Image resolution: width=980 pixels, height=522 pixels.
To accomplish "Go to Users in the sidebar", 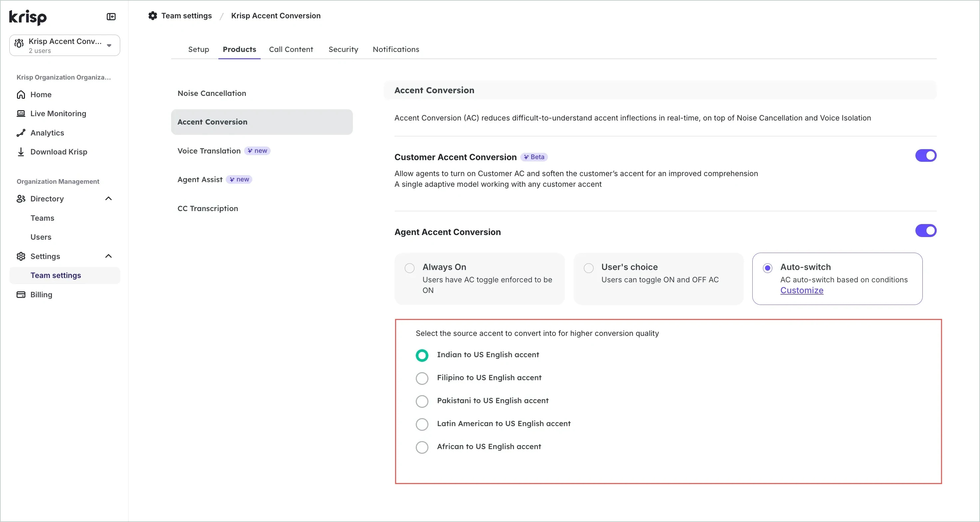I will pyautogui.click(x=41, y=237).
